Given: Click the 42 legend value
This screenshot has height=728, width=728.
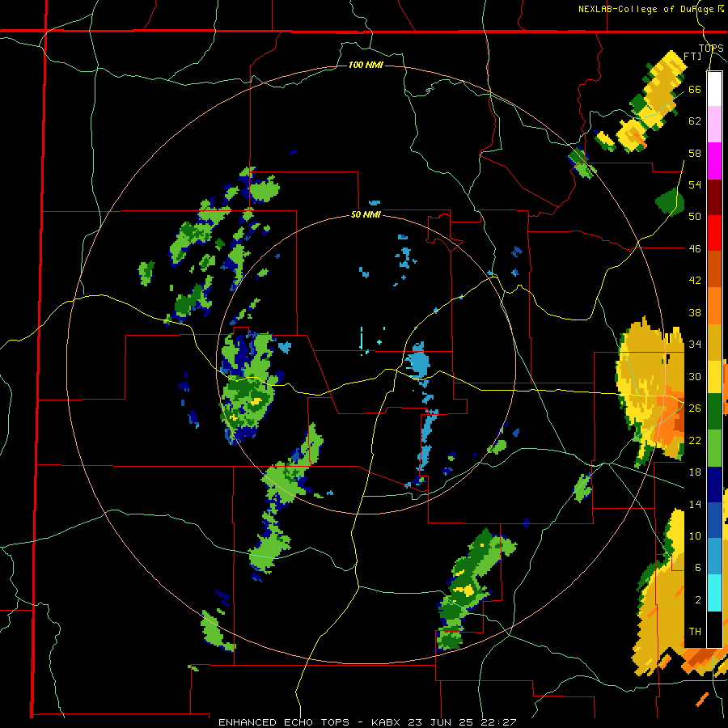Looking at the screenshot, I should coord(695,281).
